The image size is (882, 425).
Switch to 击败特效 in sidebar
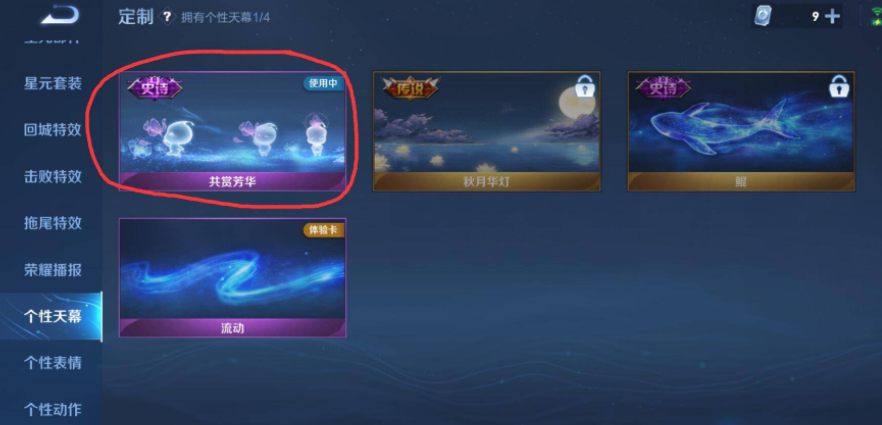pos(53,177)
